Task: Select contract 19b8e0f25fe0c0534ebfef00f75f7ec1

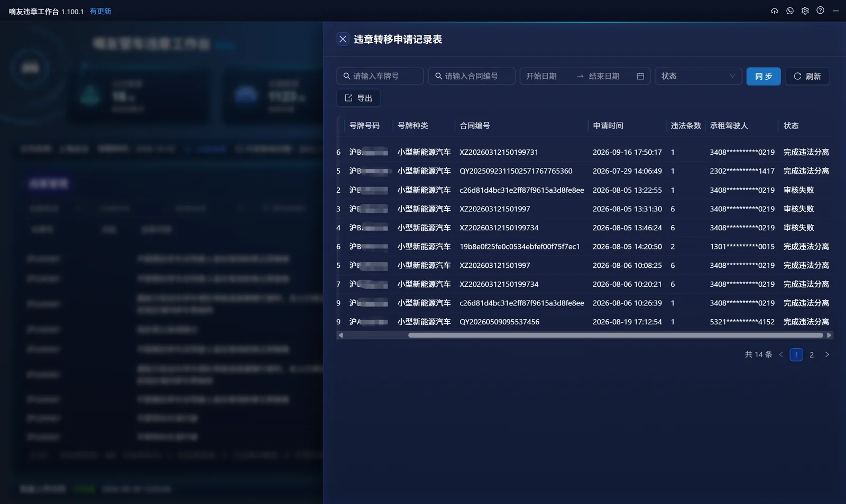Action: (520, 247)
